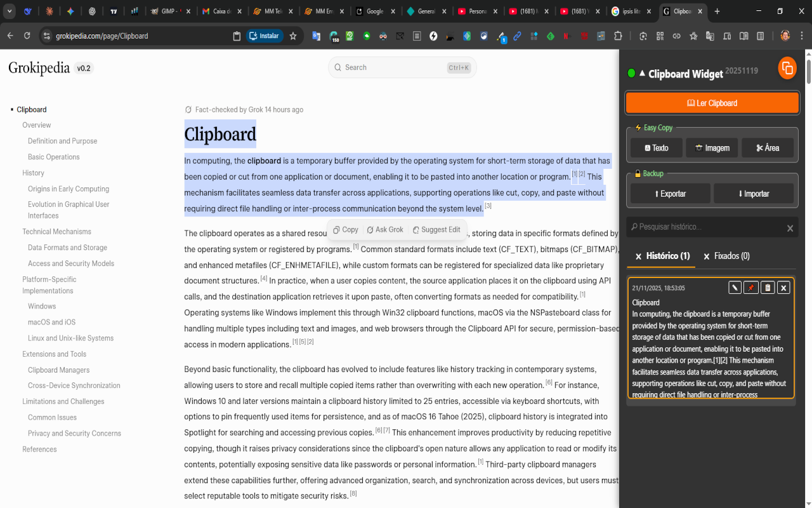Viewport: 812px width, 508px height.
Task: Open Cross-Device Synchronization sidebar link
Action: coord(74,385)
